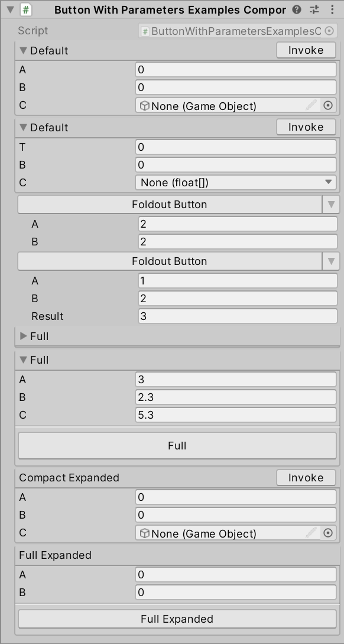Open component help reference icon
This screenshot has width=344, height=644.
coord(297,10)
